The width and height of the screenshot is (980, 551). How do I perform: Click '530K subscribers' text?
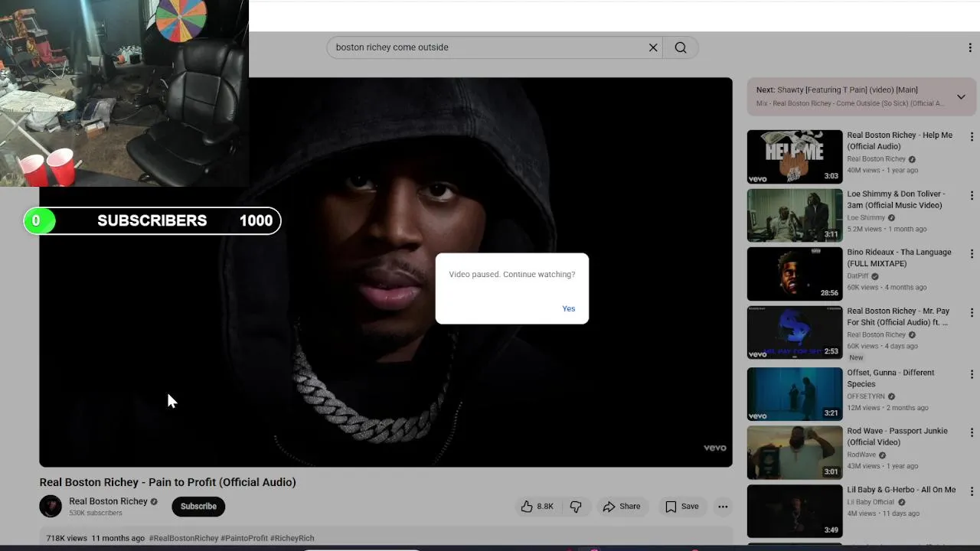[x=96, y=513]
